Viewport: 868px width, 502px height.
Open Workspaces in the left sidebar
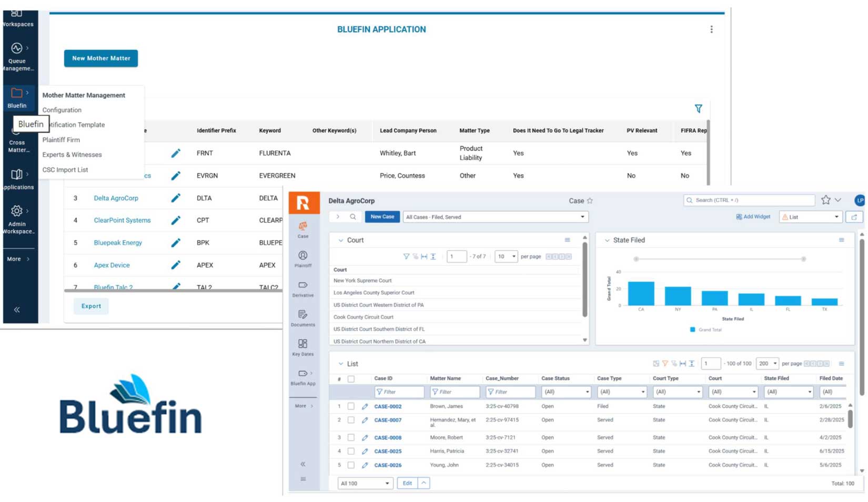point(17,18)
